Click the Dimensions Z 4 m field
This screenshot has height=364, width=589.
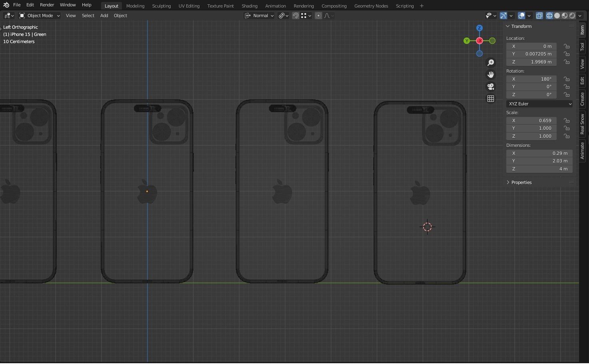539,169
